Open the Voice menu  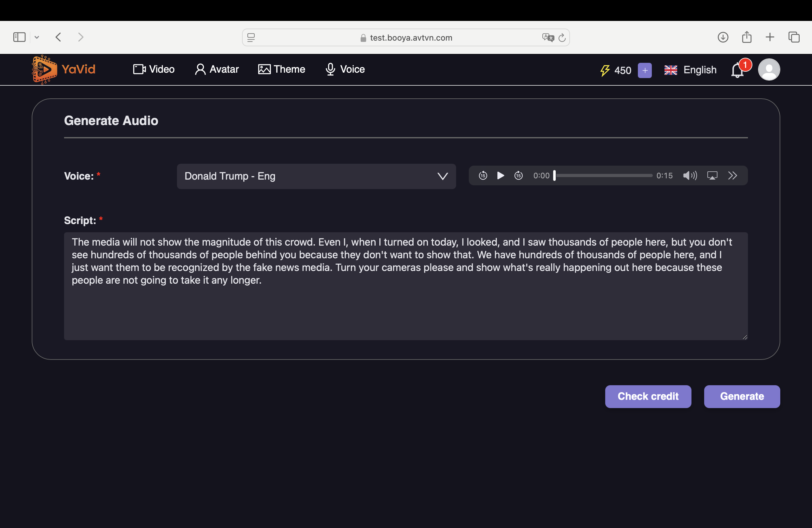click(x=345, y=69)
